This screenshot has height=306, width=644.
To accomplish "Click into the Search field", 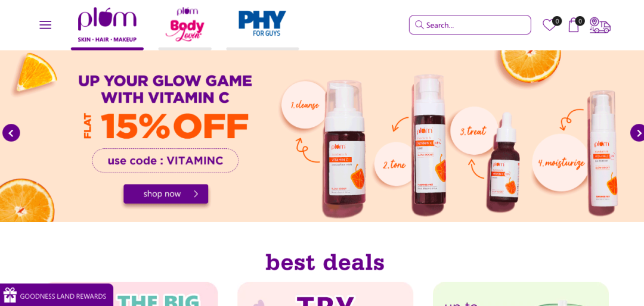I will point(470,25).
